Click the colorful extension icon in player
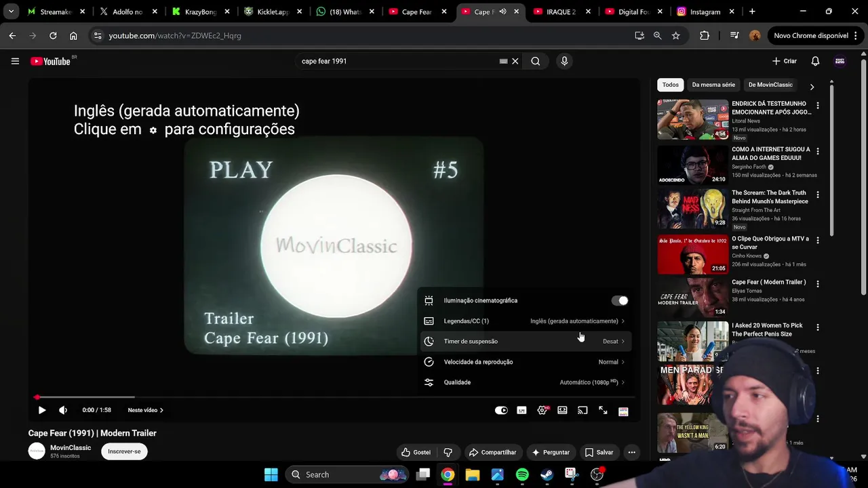This screenshot has width=868, height=488. pos(623,411)
